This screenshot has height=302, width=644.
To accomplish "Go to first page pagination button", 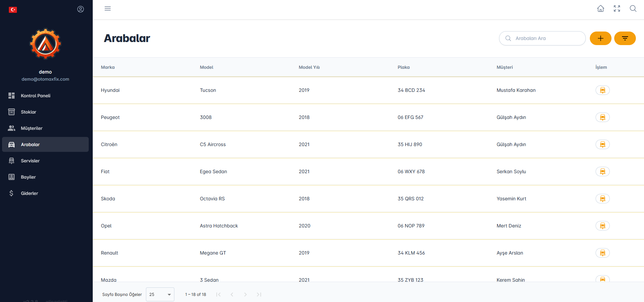I will [x=218, y=294].
